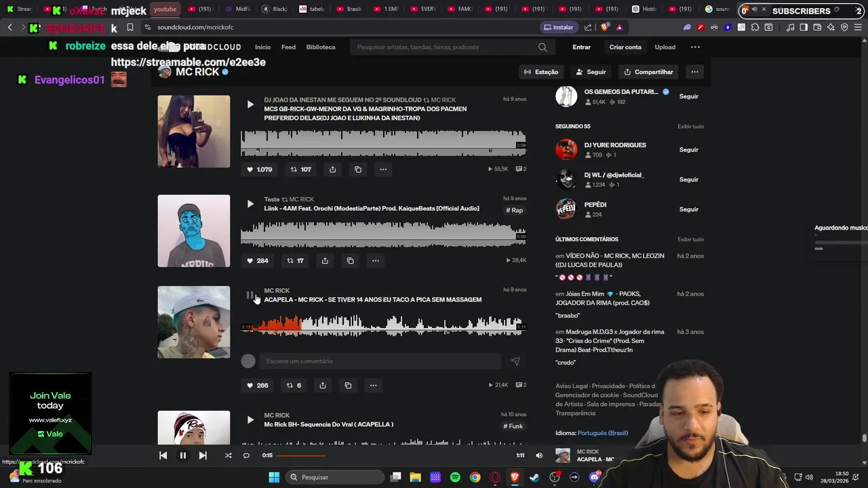The image size is (868, 488).
Task: Like the Liink - 4AM track with 284 likes
Action: coord(257,260)
